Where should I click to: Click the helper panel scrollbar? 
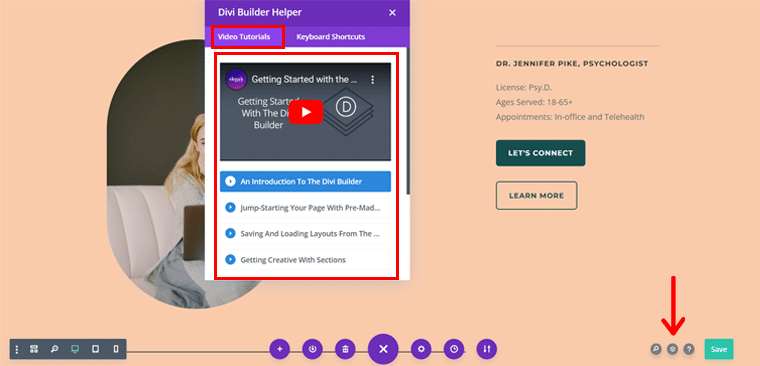click(408, 121)
